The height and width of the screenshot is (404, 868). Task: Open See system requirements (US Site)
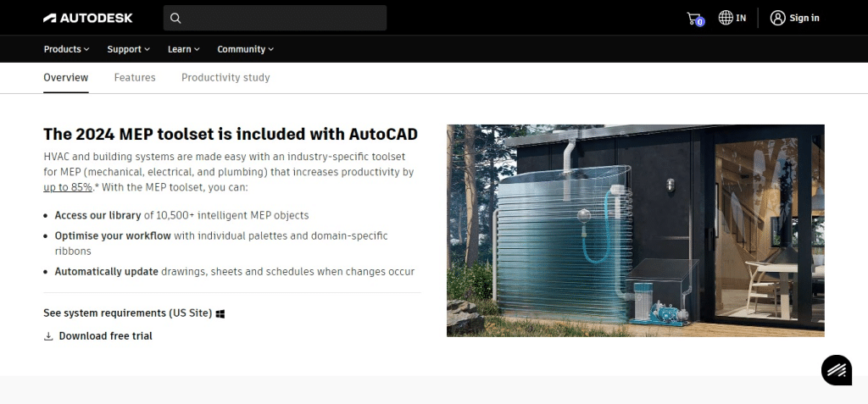click(128, 313)
